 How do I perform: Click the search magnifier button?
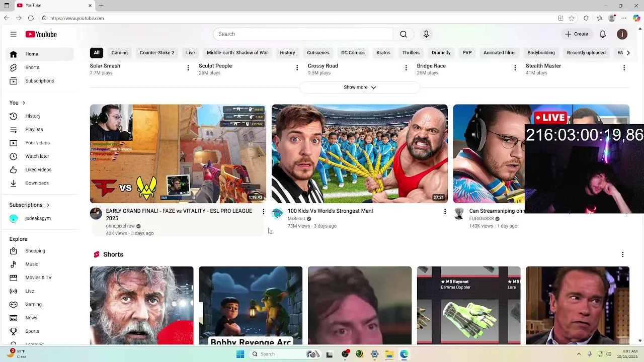pos(404,34)
